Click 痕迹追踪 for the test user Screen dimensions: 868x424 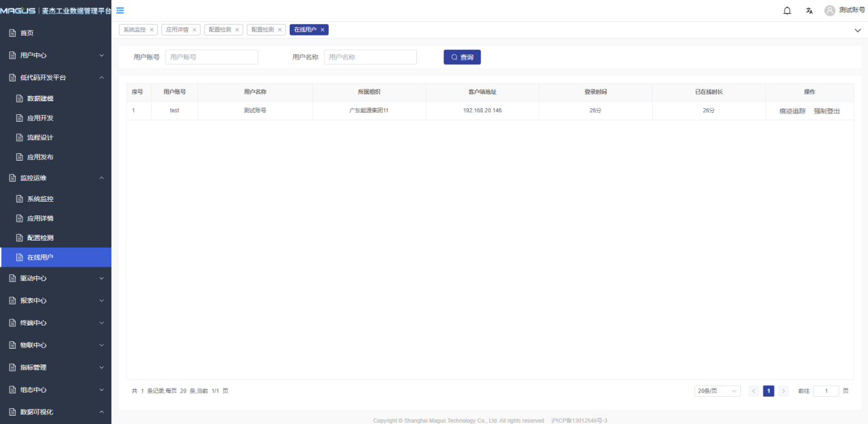792,111
